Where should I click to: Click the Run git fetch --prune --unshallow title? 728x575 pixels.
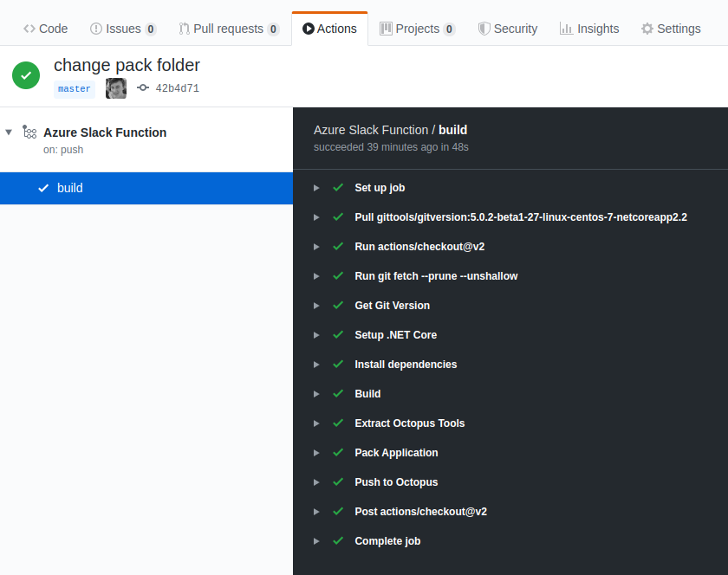click(x=436, y=276)
